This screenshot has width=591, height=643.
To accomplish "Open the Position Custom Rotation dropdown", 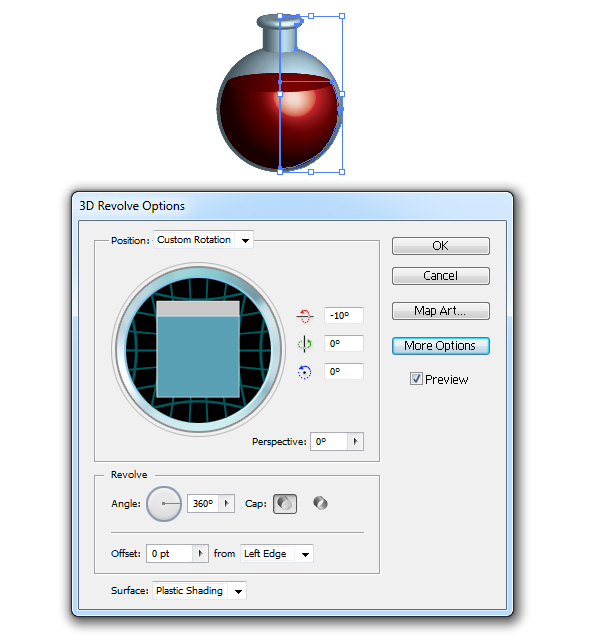I will point(203,240).
